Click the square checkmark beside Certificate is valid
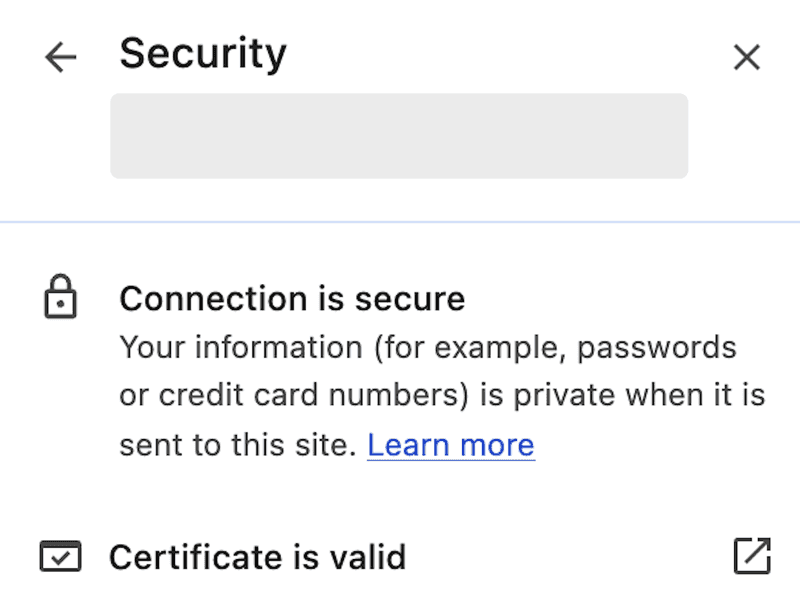800x615 pixels. point(62,557)
